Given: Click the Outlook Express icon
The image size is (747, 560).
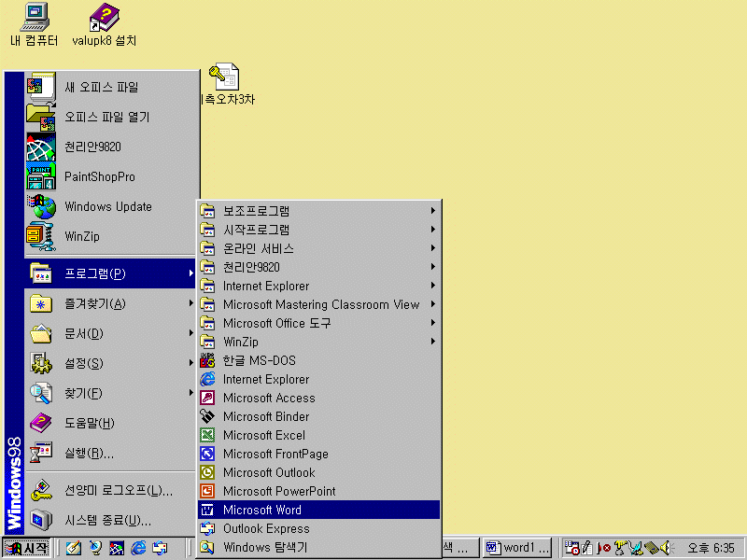Looking at the screenshot, I should pos(207,528).
